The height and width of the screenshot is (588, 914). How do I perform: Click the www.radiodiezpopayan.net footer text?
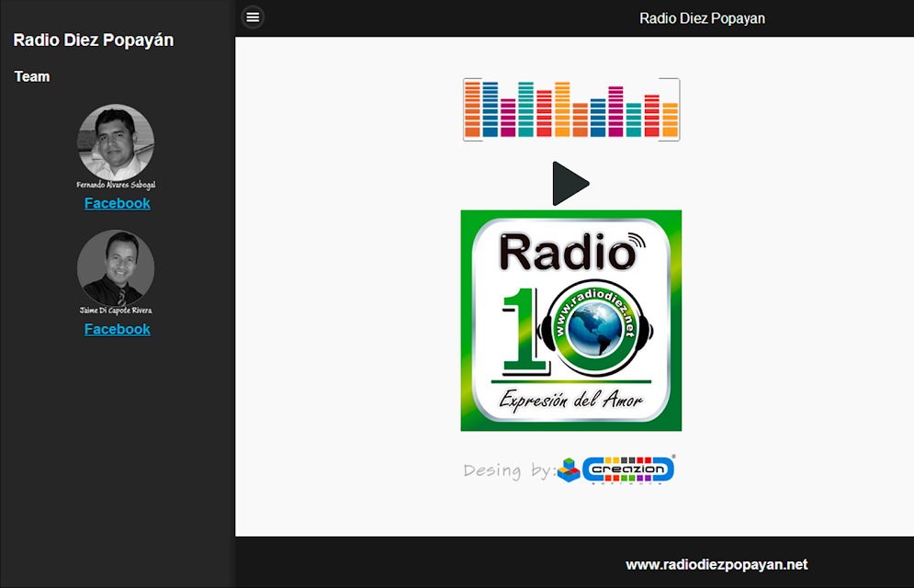(717, 565)
